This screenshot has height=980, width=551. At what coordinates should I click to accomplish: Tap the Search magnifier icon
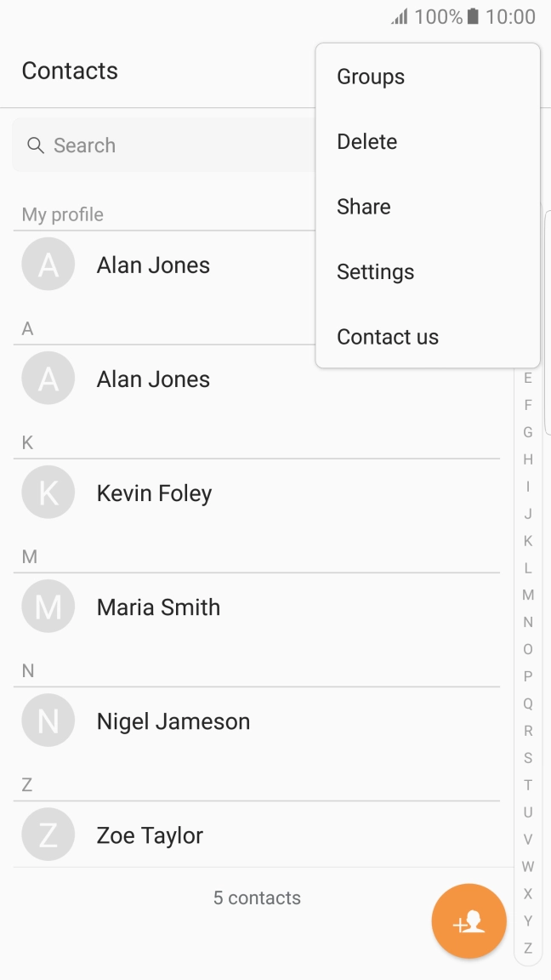(x=36, y=145)
